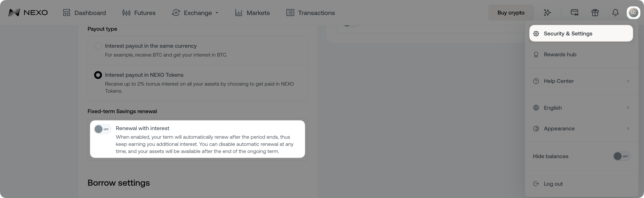Expand the Appearance submenu chevron
644x198 pixels.
(628, 129)
